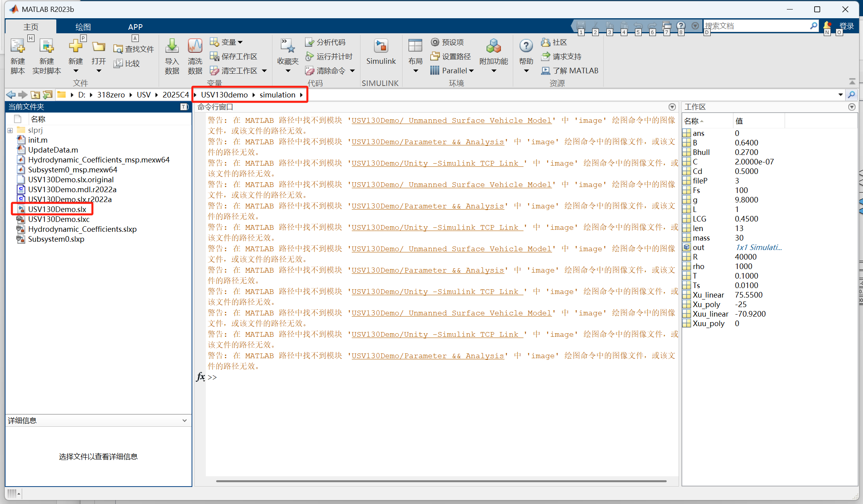Collapse the 详细信息 details panel
Screen dimensions: 863x504
tap(184, 420)
